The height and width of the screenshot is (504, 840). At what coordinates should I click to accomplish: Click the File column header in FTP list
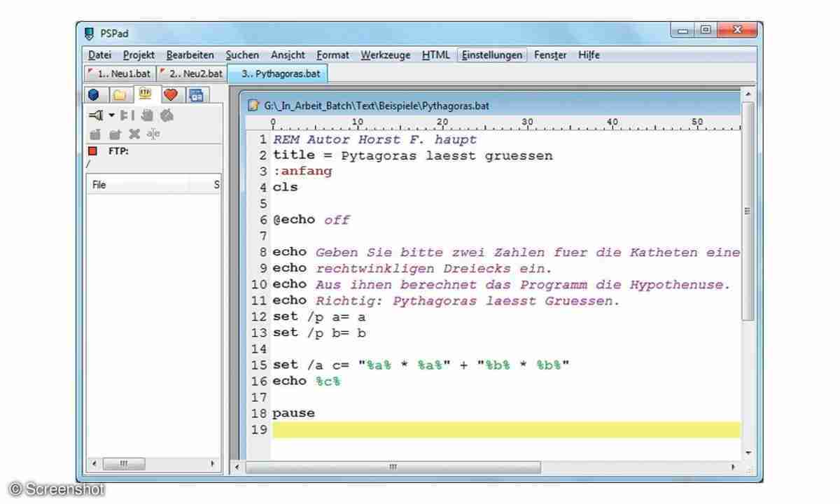click(136, 185)
